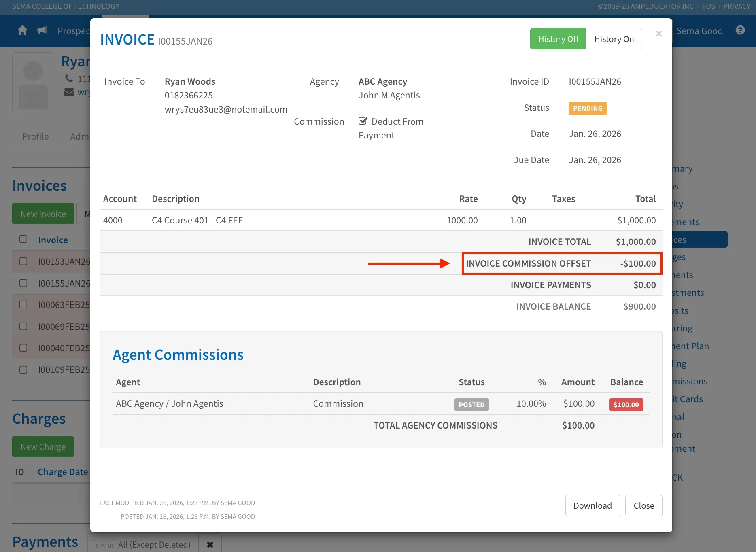Click the Invoice Commission Offset -$100.00 amount
The width and height of the screenshot is (756, 552).
tap(638, 263)
